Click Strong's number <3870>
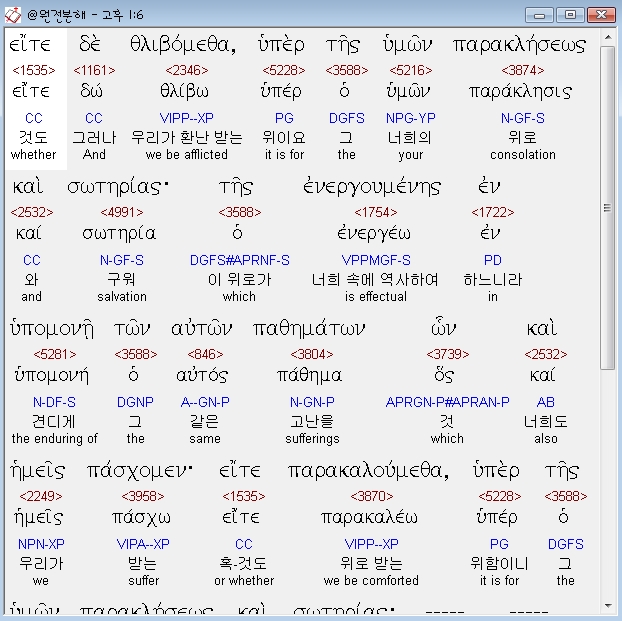The height and width of the screenshot is (621, 622). point(372,496)
